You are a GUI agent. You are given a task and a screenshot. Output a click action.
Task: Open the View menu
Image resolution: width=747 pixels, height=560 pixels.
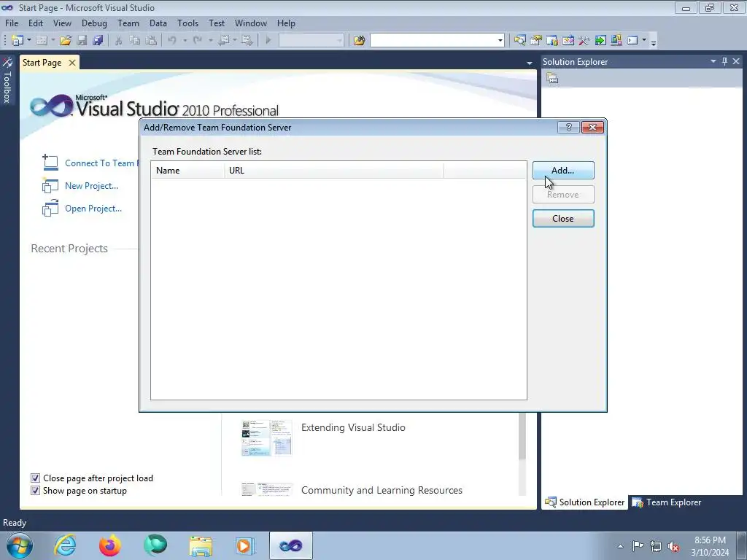click(x=62, y=23)
